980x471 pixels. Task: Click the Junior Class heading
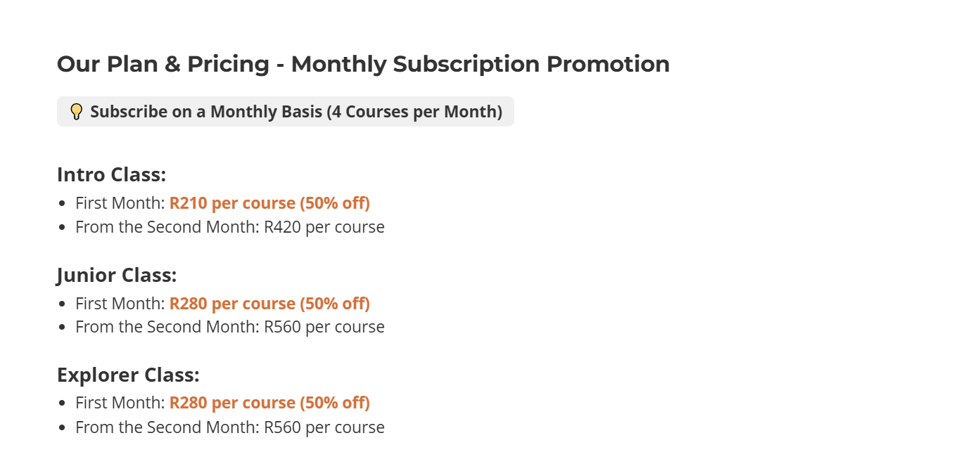(117, 275)
